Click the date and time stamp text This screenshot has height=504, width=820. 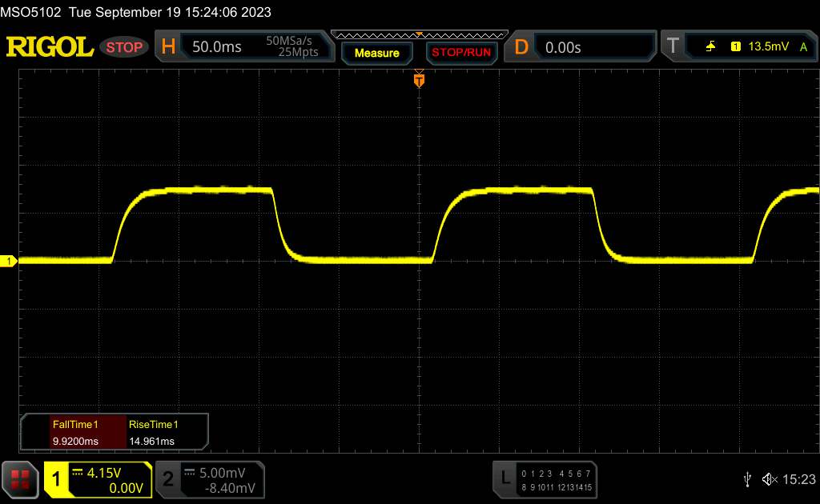(x=170, y=12)
